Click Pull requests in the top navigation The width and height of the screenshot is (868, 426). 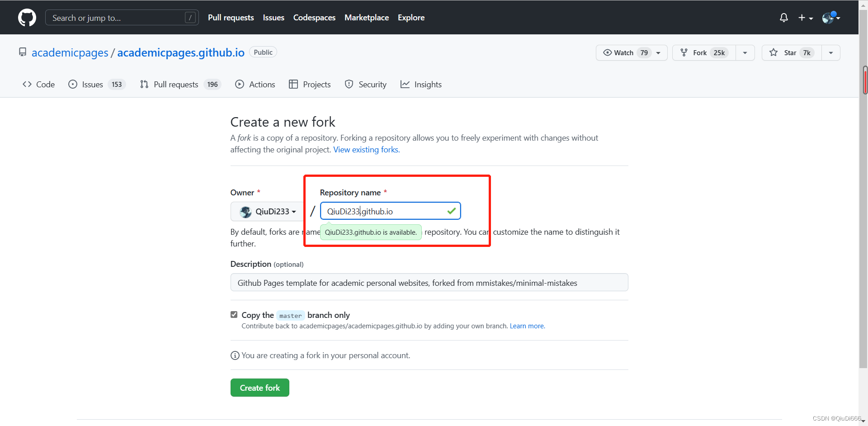pos(231,18)
